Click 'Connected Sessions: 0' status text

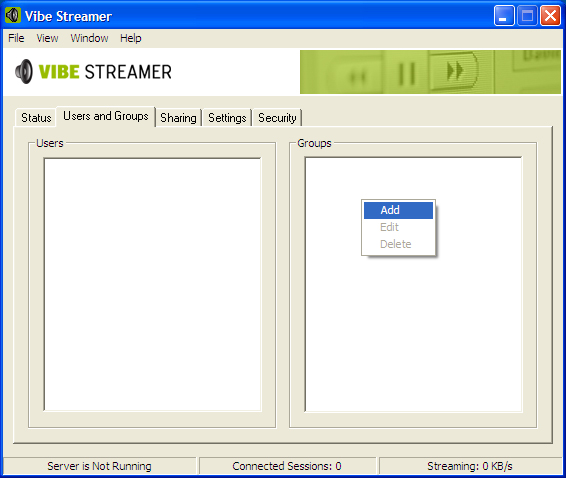coord(287,466)
